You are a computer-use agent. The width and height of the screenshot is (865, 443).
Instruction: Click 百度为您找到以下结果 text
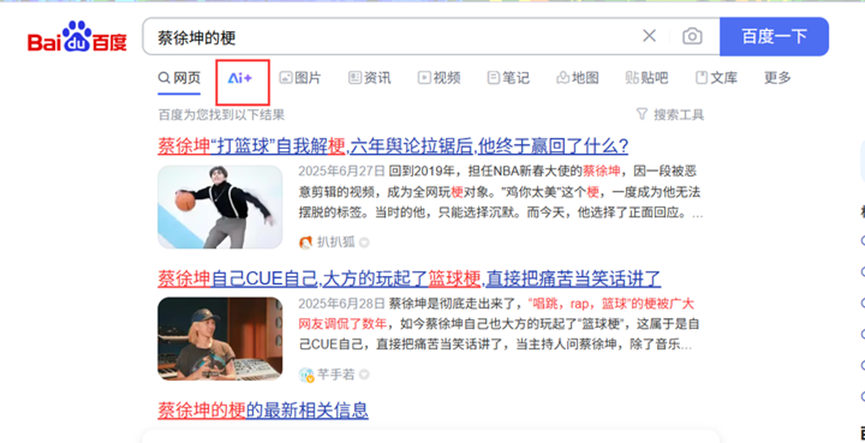[221, 115]
